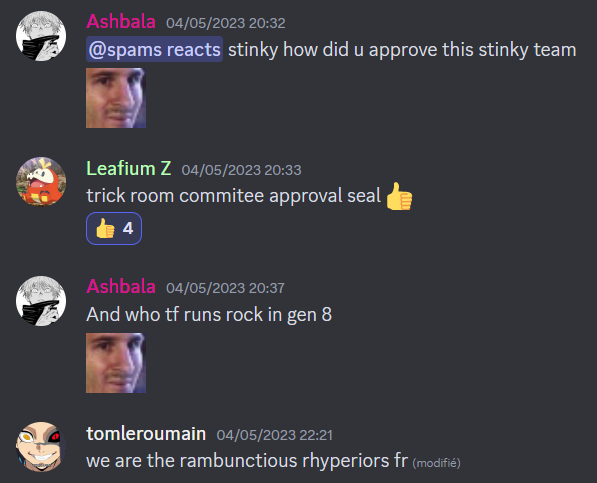Open tomleroumain's profile avatar
597x483 pixels.
(41, 447)
